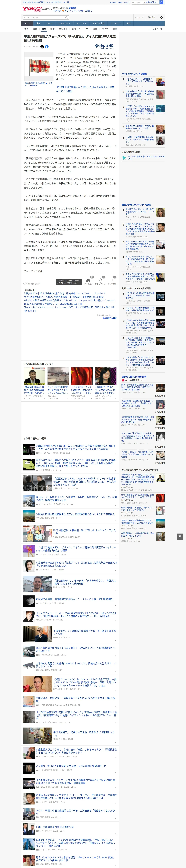Open トピックス一覧 link
Screen dimensions: 186x868
(155, 29)
